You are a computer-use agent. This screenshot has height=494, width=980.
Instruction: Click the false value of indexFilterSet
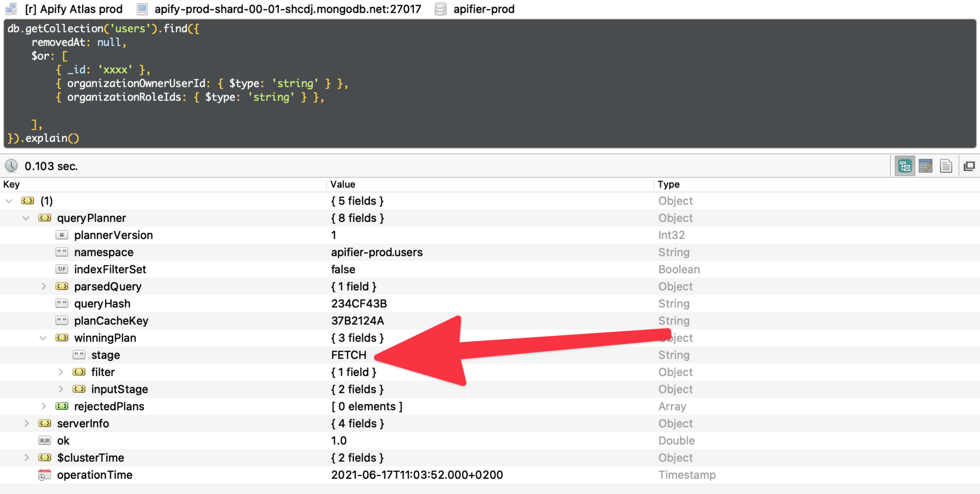(x=343, y=270)
